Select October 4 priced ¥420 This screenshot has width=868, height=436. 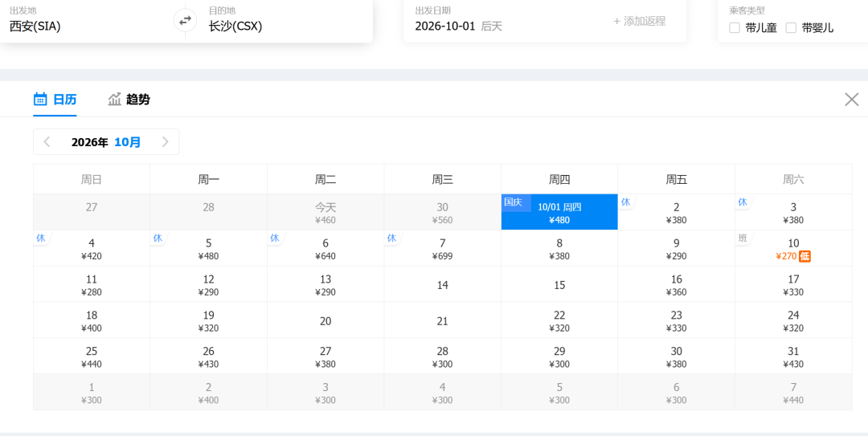click(x=92, y=248)
